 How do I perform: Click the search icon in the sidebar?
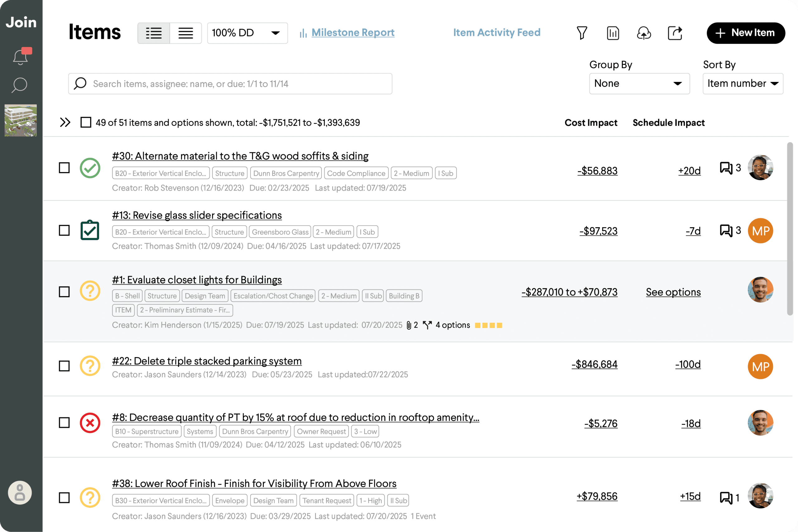[x=19, y=85]
